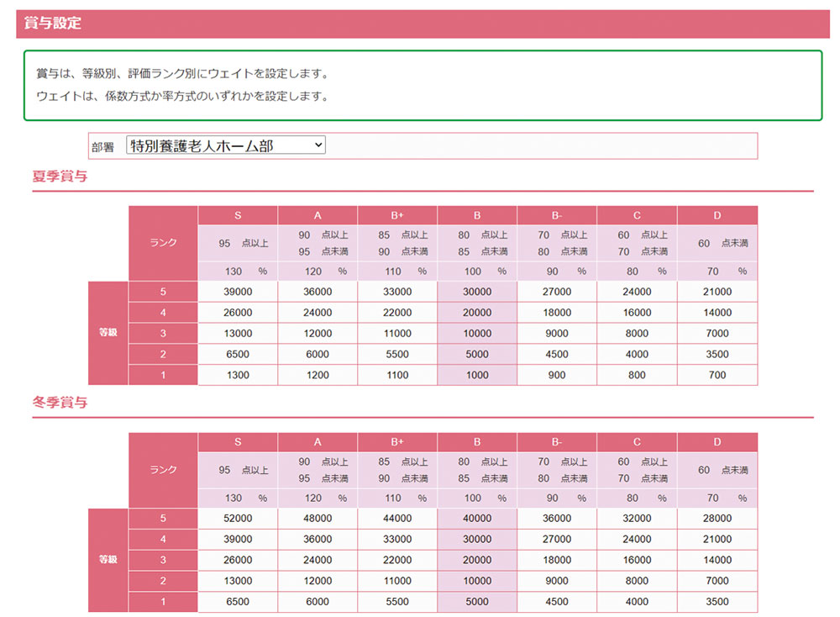Click summer bonus C rank 80% field

point(633,272)
